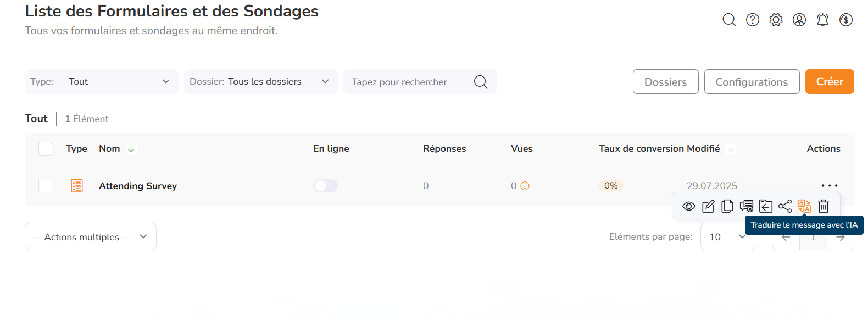Expand the Type filter dropdown
The height and width of the screenshot is (320, 868).
102,81
